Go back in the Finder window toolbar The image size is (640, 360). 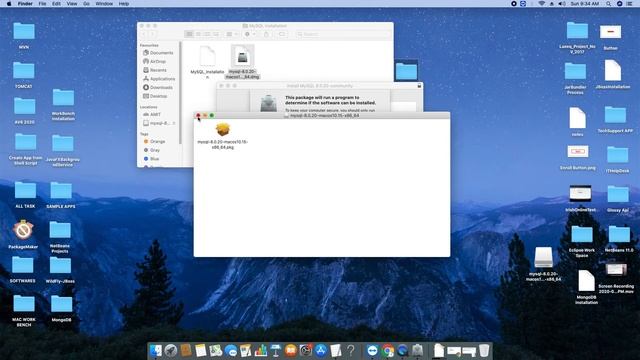coord(144,34)
